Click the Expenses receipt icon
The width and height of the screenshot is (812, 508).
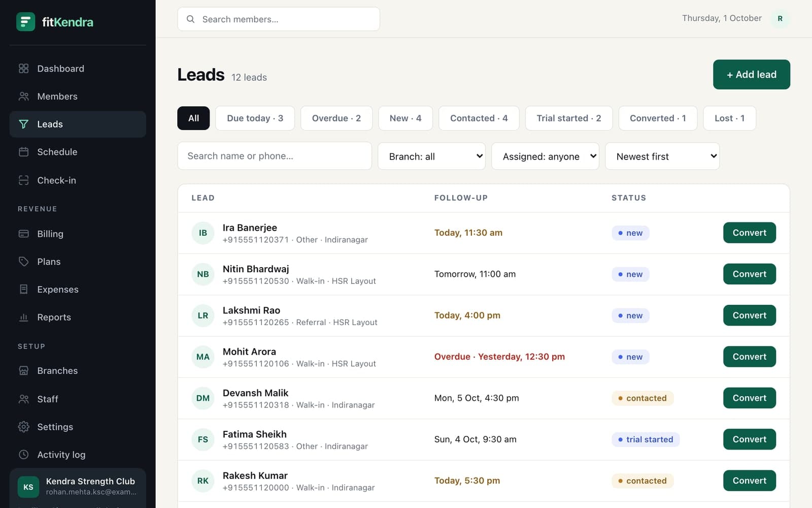(x=24, y=290)
